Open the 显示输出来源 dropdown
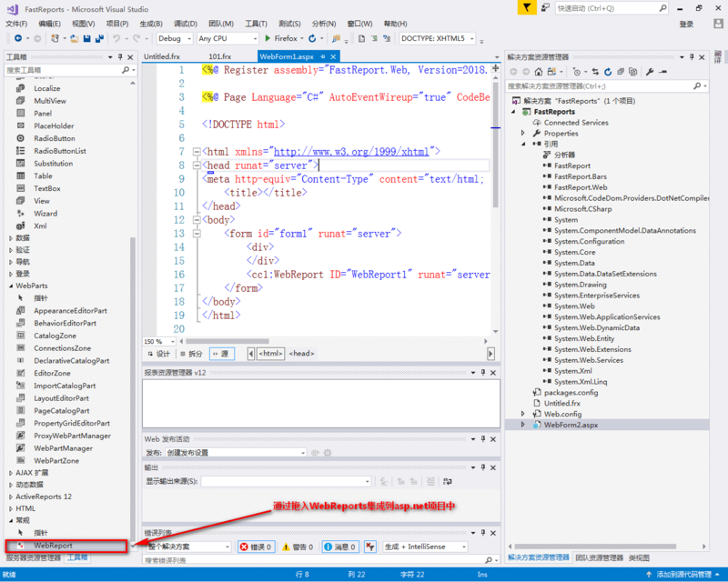Image resolution: width=728 pixels, height=582 pixels. [286, 481]
